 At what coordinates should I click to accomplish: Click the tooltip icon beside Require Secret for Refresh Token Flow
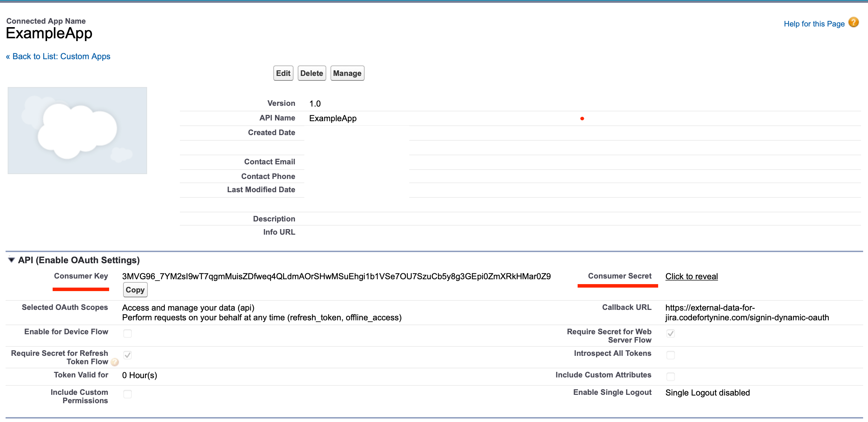pos(114,362)
